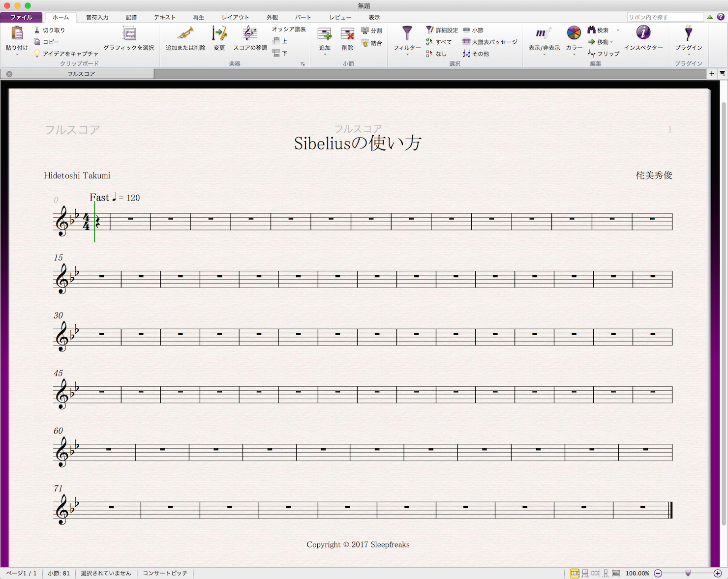This screenshot has height=579, width=728.
Task: Open Add or Remove instruments trumpet icon
Action: (185, 33)
